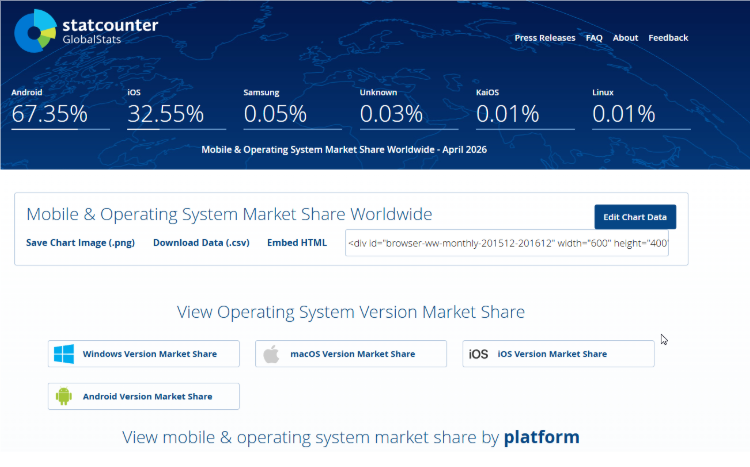Download Data as csv
The image size is (750, 467).
201,243
